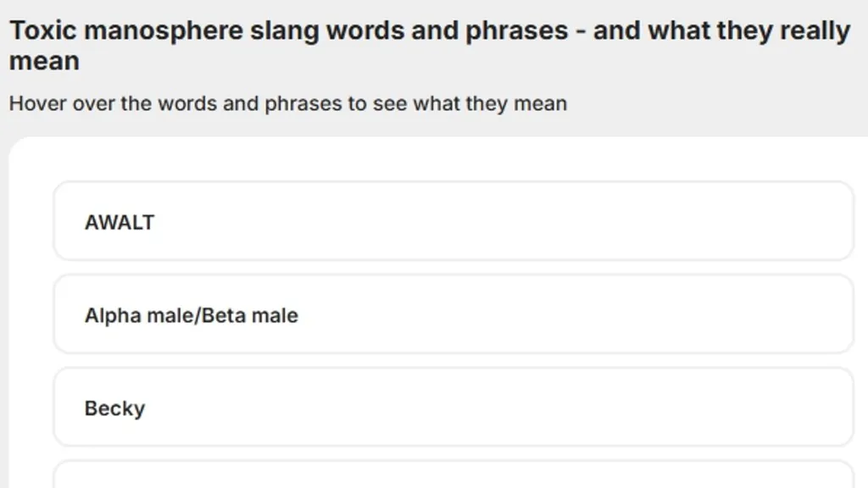The width and height of the screenshot is (868, 488).
Task: Click the Becky label text
Action: tap(114, 408)
